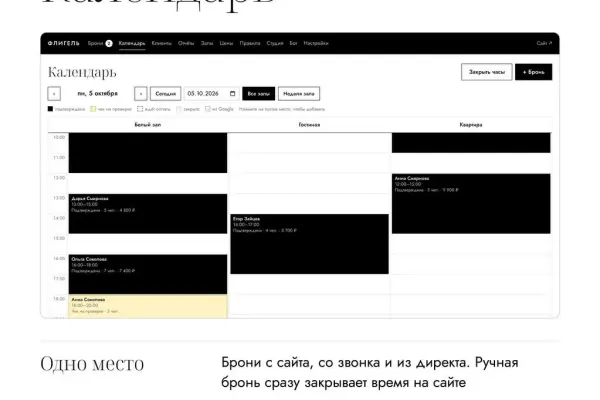
Task: Open the Сайт external link
Action: point(544,43)
